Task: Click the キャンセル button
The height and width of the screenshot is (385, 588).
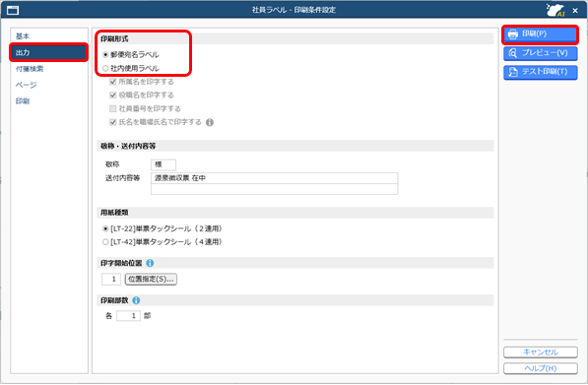Action: click(541, 352)
